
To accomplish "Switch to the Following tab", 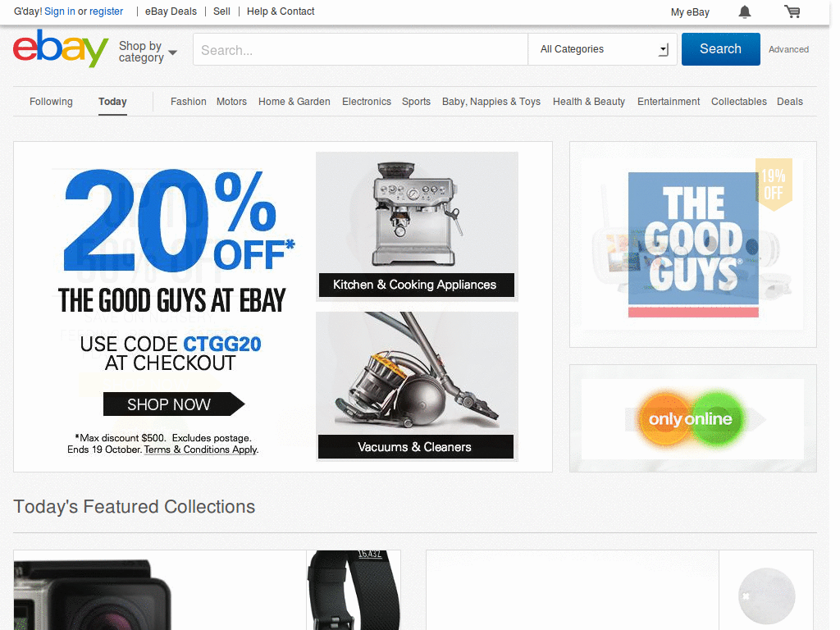I will (x=51, y=101).
